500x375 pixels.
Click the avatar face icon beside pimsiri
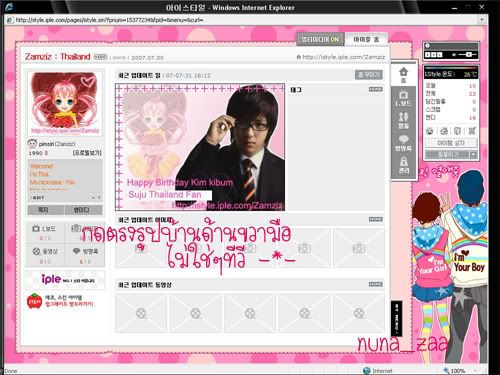(x=32, y=144)
